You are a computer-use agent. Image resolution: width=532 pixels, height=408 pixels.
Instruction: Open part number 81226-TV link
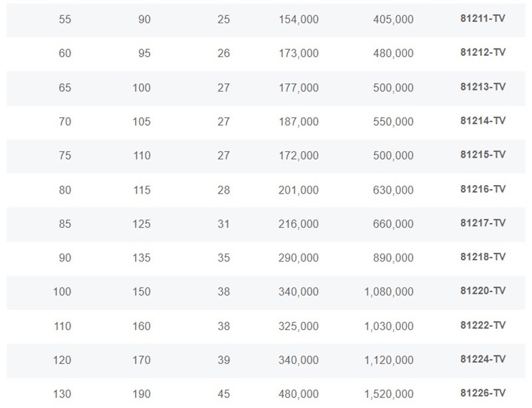coord(483,393)
